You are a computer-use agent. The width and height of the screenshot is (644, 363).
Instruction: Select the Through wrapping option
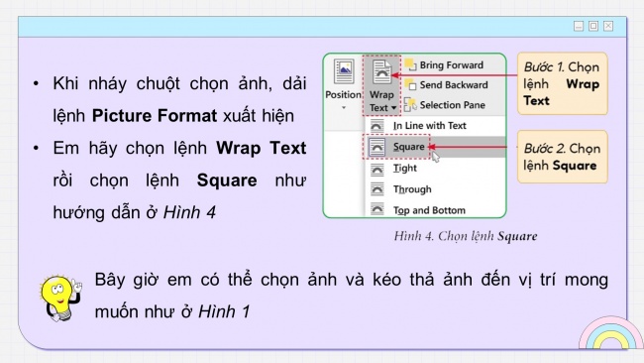412,189
